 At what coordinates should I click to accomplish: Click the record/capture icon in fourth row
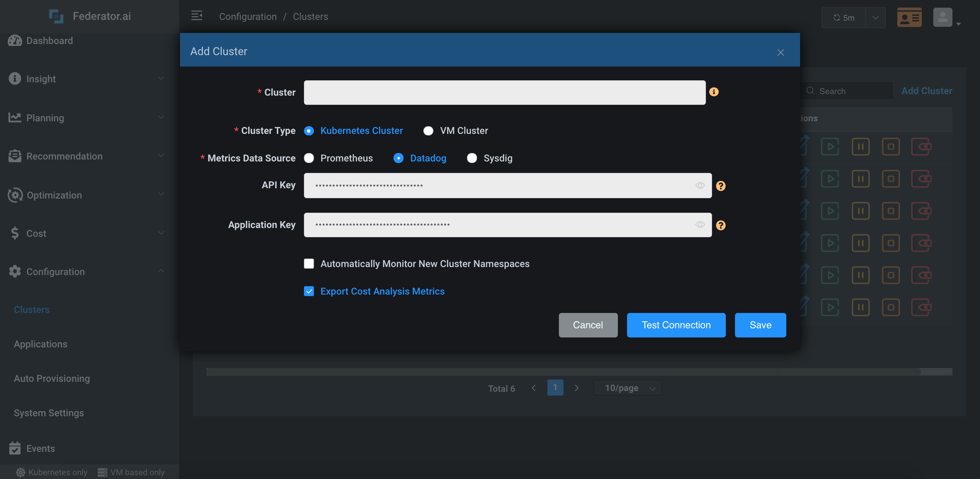click(x=890, y=242)
